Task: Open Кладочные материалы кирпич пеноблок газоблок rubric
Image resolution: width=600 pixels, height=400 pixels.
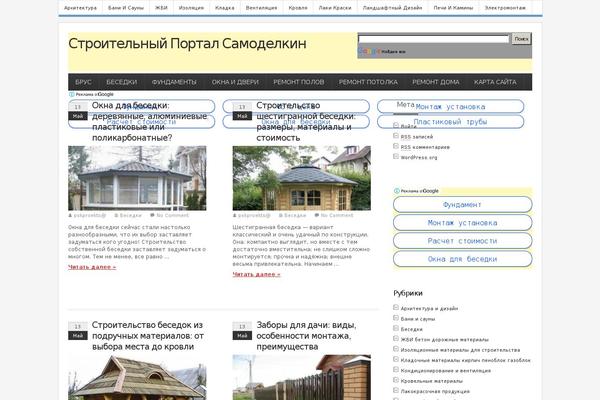Action: (x=466, y=360)
